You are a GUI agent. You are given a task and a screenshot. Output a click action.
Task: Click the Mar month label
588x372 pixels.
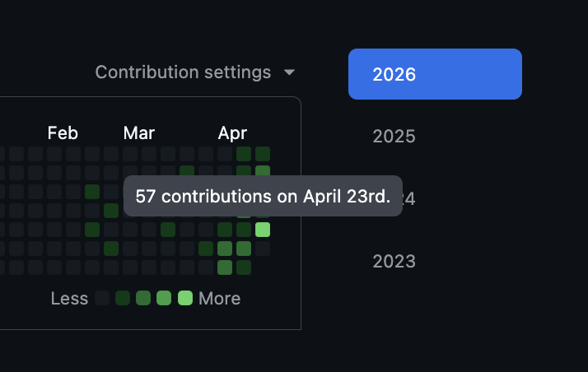(139, 133)
